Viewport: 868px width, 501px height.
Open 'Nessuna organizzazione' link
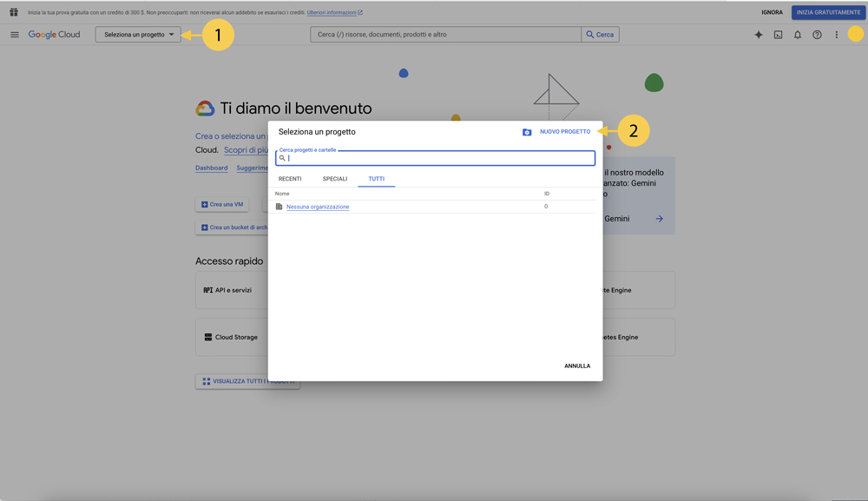(318, 207)
